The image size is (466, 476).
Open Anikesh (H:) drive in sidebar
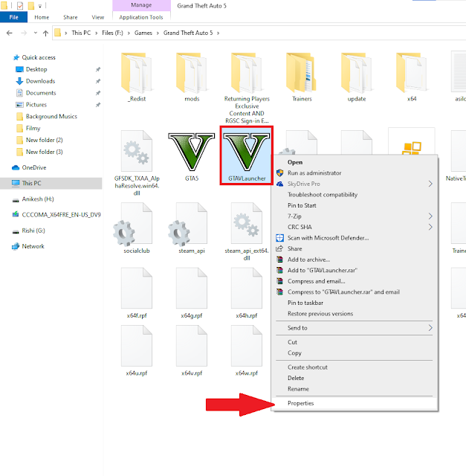(x=38, y=199)
